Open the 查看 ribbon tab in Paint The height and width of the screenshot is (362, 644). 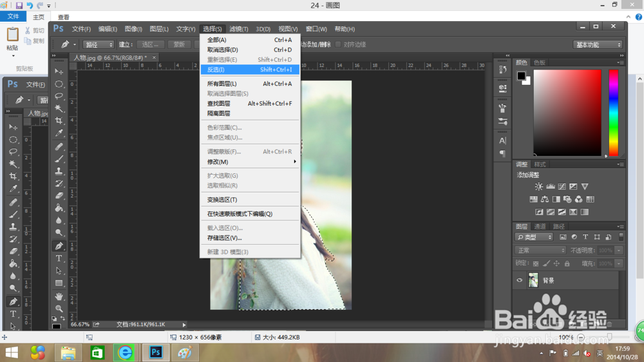pos(63,17)
